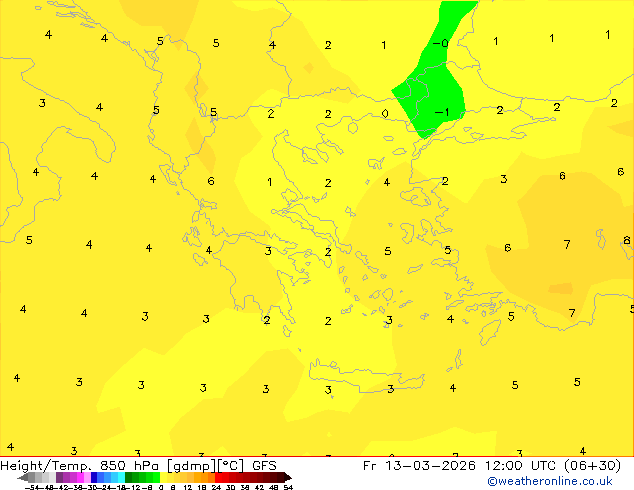Click the '24' label under the legend
634x490 pixels.
[x=216, y=487]
